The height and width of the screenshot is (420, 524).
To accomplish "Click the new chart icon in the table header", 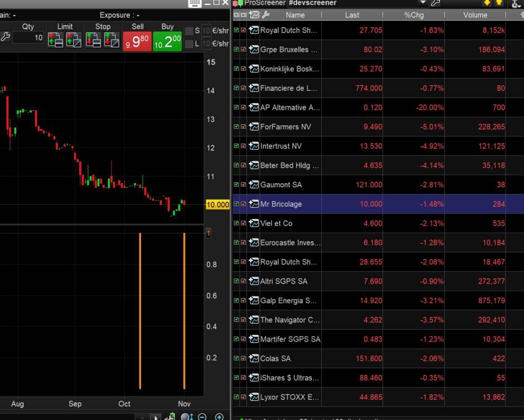I will click(x=254, y=14).
